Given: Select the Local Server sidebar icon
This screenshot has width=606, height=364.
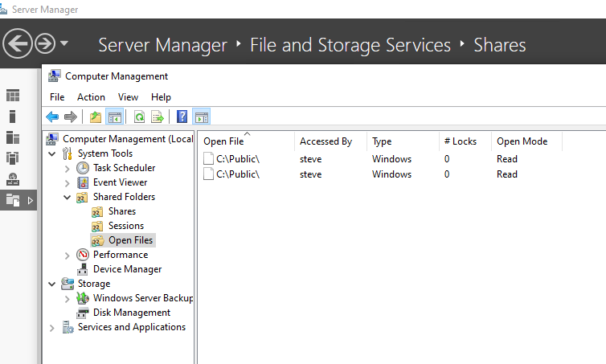Looking at the screenshot, I should click(13, 117).
